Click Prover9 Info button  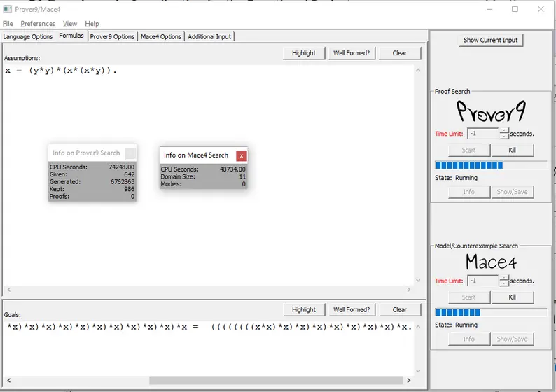[468, 192]
